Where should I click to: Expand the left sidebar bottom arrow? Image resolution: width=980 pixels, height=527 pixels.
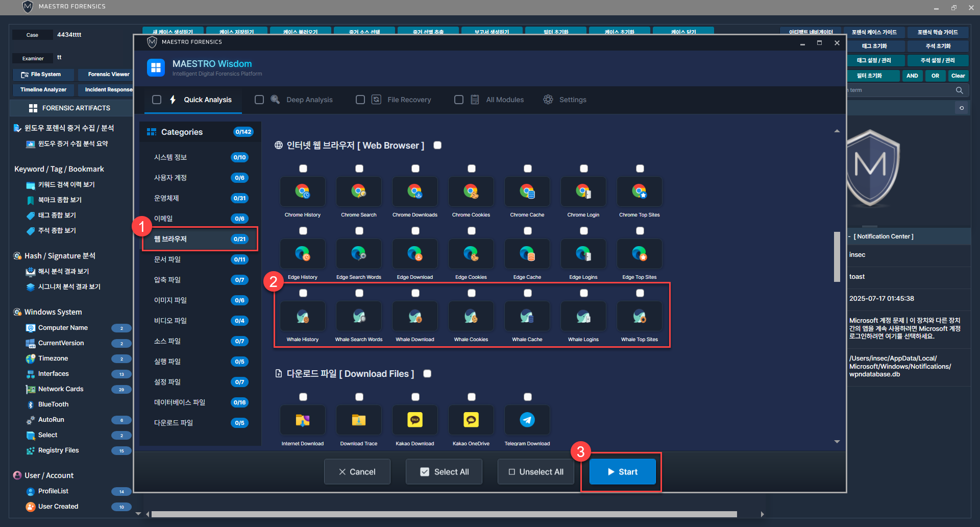click(x=138, y=514)
